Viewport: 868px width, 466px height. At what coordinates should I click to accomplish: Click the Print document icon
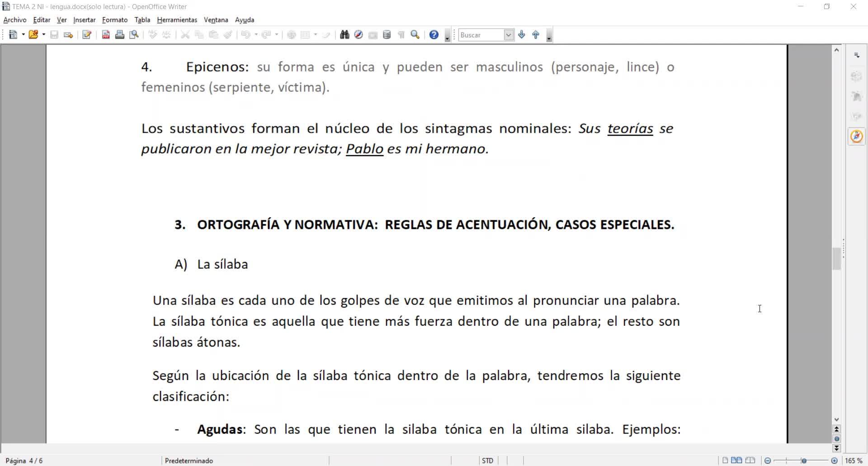point(120,35)
